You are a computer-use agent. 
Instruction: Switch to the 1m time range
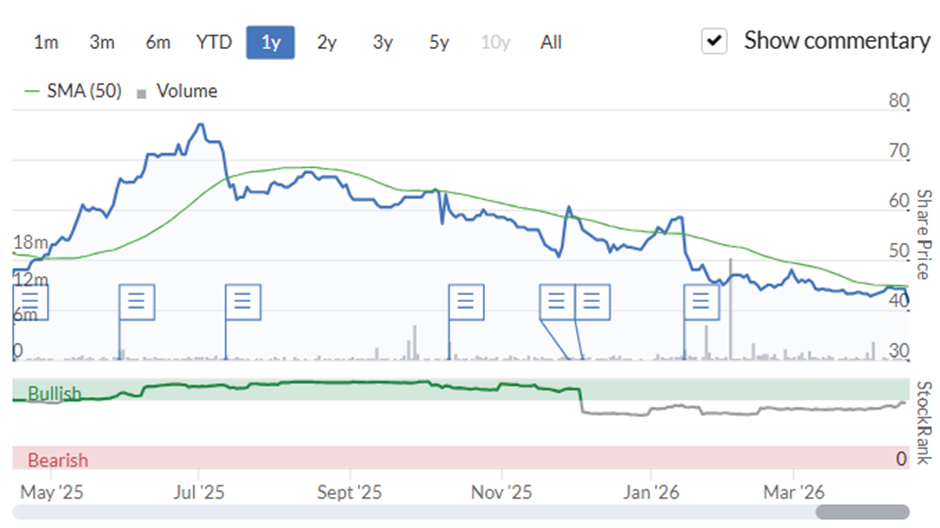46,42
